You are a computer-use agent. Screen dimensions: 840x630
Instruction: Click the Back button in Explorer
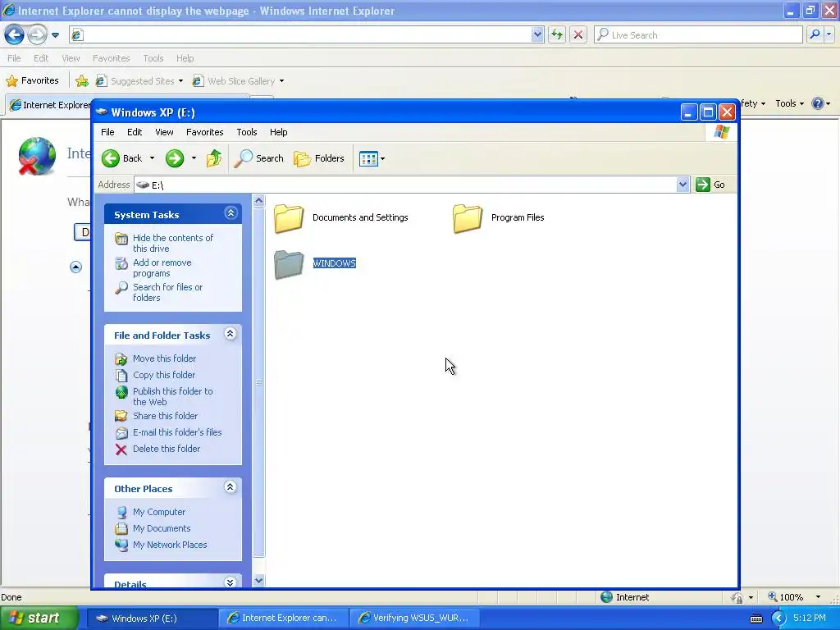(x=122, y=158)
